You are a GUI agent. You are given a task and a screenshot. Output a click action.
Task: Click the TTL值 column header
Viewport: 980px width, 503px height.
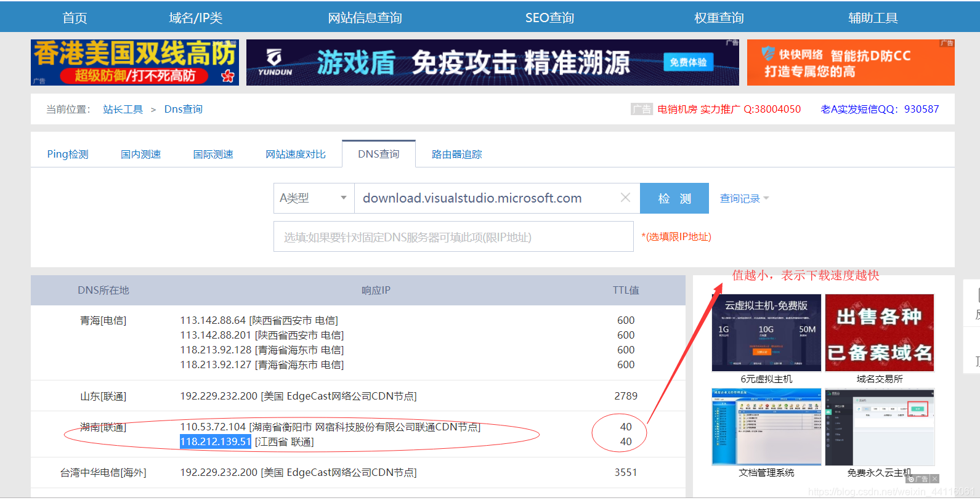[626, 290]
